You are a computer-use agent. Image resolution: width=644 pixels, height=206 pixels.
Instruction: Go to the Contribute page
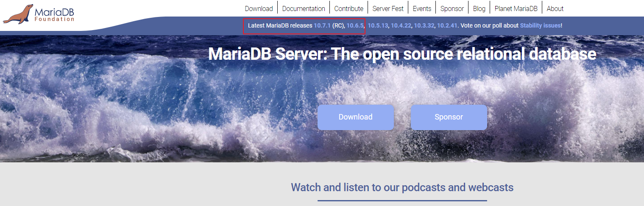point(348,8)
